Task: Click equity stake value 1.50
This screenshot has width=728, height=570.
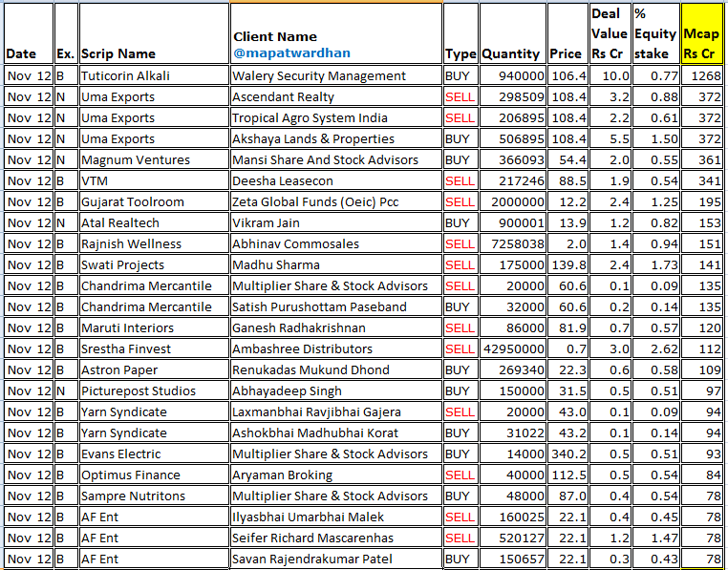Action: (x=655, y=138)
